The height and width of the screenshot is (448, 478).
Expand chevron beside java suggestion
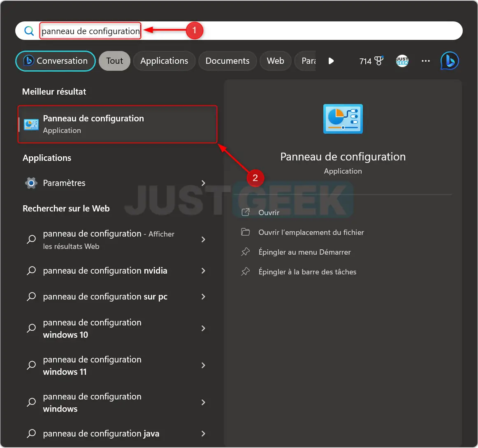coord(203,434)
